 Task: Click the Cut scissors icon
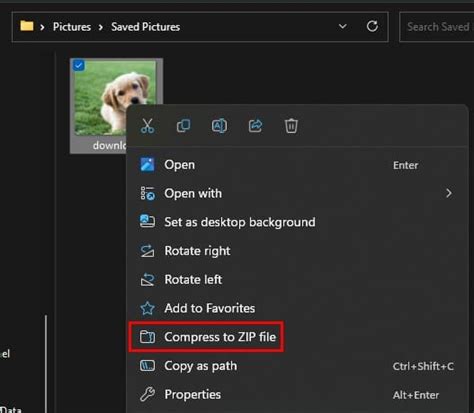pos(147,126)
